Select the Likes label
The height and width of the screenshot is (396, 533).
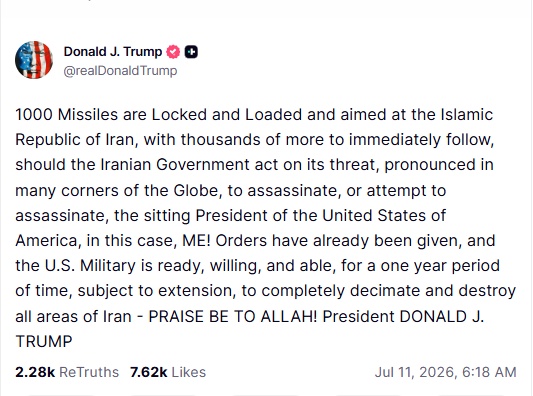[x=189, y=372]
